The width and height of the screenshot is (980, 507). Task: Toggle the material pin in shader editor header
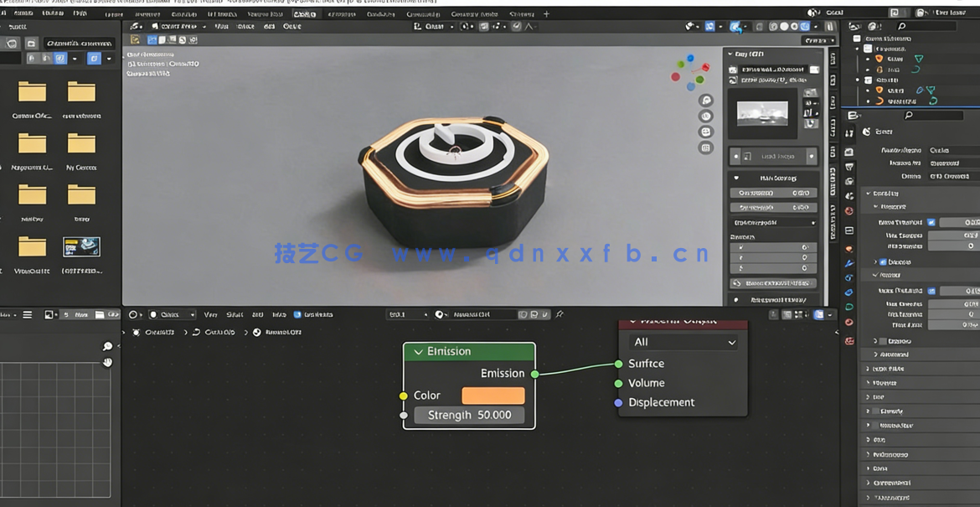click(560, 314)
